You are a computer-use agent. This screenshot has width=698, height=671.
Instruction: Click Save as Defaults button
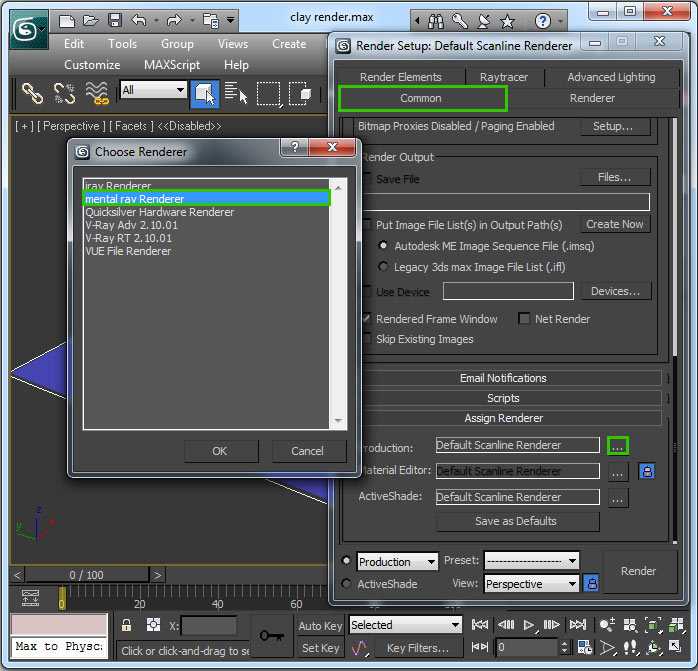(x=516, y=521)
